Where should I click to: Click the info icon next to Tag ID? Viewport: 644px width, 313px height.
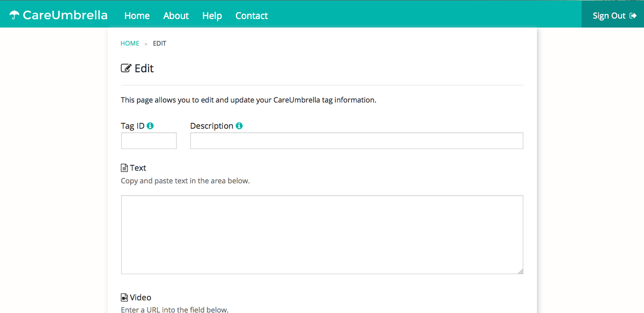(x=150, y=126)
